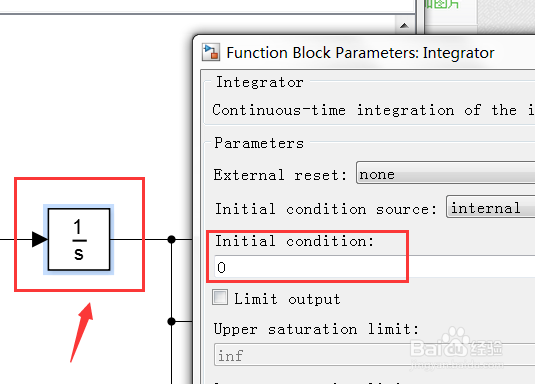Select the Integrator 1/s block
535x384 pixels.
pyautogui.click(x=79, y=239)
